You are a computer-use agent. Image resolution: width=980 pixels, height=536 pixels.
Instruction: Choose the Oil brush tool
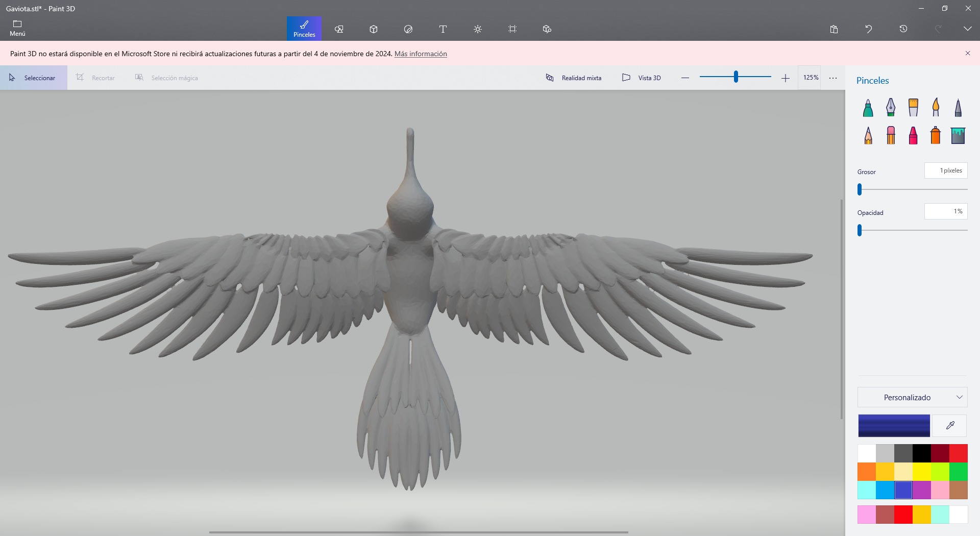[913, 108]
